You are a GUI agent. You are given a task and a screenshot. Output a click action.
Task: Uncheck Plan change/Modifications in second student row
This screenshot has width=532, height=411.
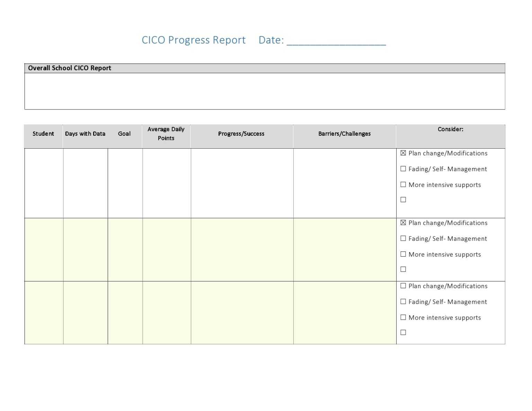[403, 223]
